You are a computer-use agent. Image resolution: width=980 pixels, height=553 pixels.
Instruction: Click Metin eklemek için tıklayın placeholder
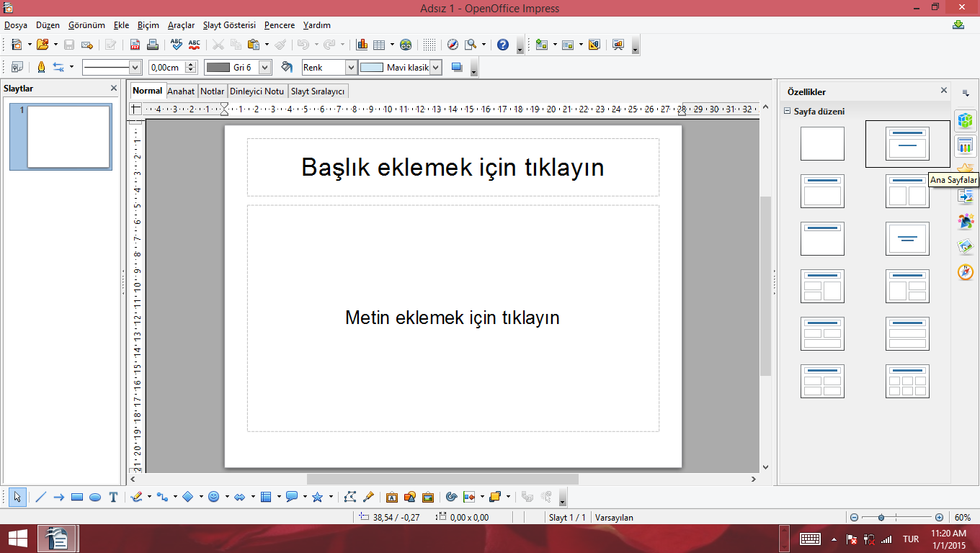click(x=453, y=318)
